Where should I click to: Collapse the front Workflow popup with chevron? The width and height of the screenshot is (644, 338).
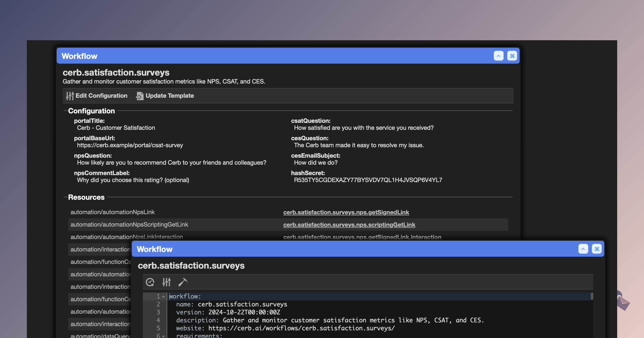tap(583, 249)
